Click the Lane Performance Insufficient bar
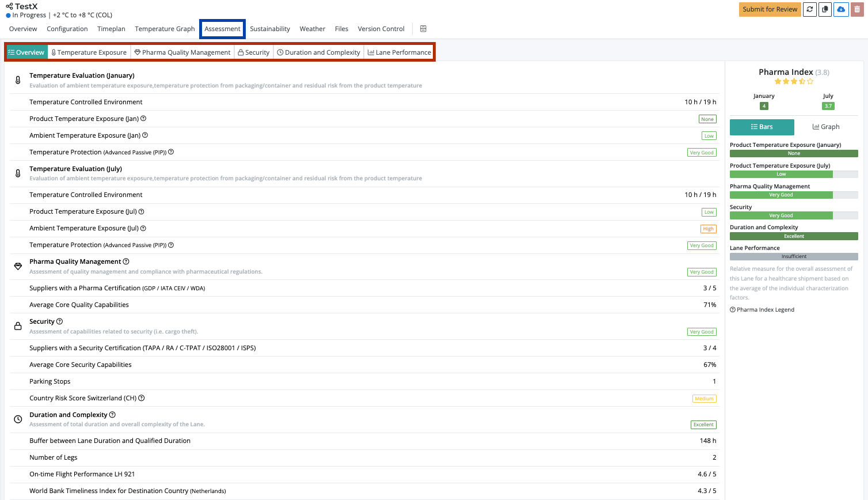 (x=794, y=256)
